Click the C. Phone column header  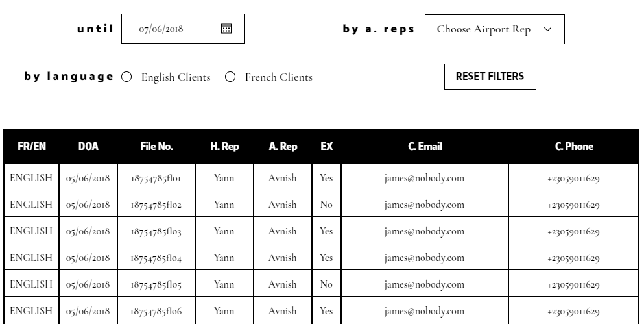coord(573,147)
